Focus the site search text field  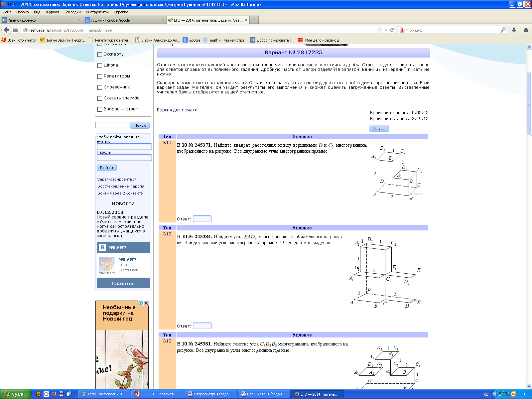[113, 125]
